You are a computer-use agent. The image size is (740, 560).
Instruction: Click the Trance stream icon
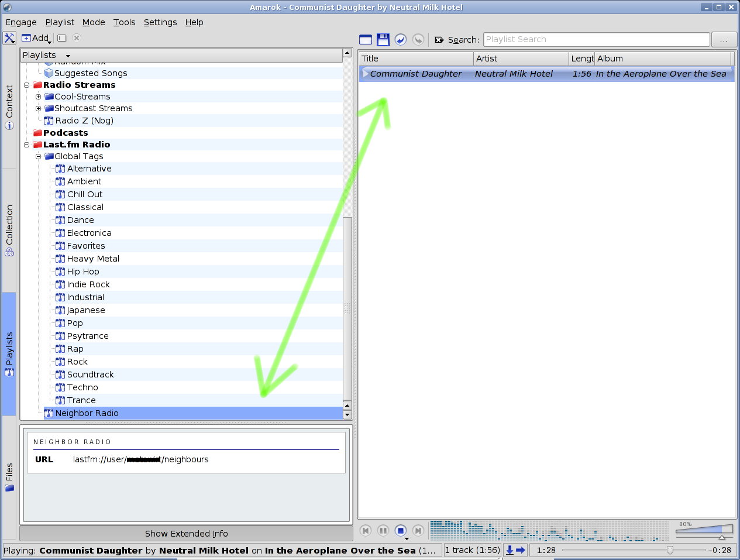click(x=60, y=400)
